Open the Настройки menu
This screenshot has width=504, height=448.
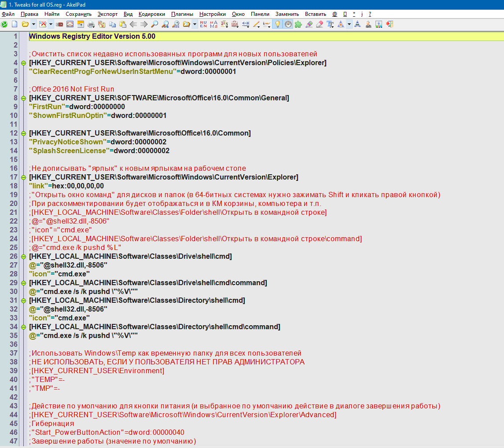coord(213,14)
